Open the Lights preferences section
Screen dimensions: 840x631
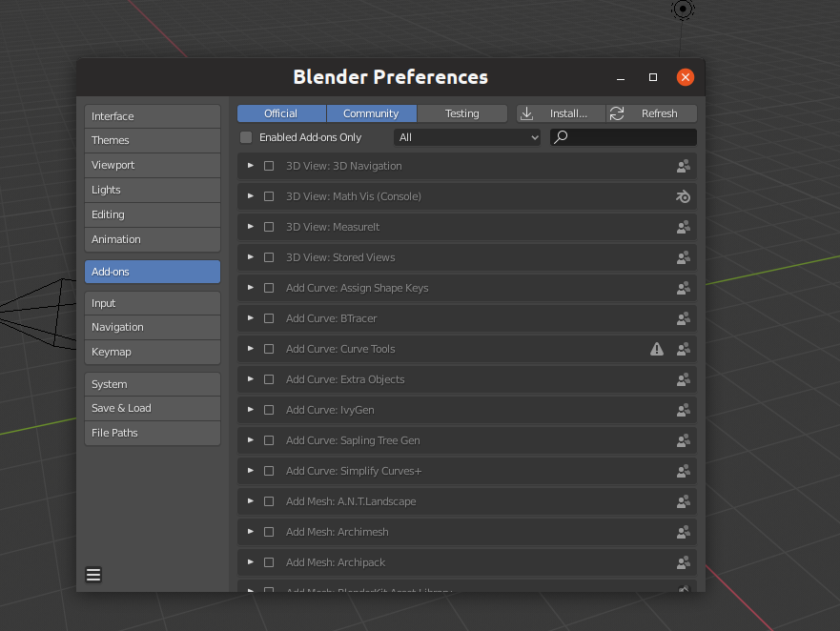(x=153, y=190)
